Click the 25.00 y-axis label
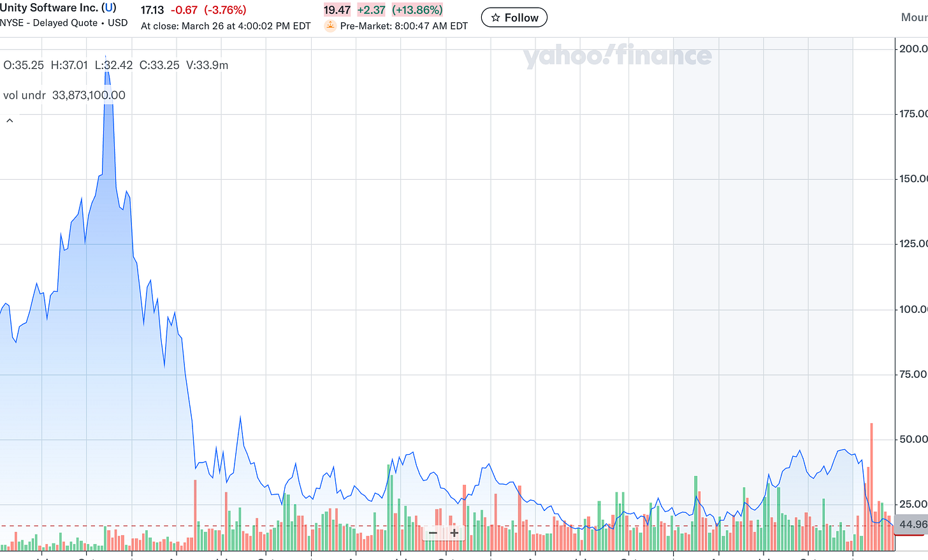This screenshot has width=928, height=560. pyautogui.click(x=913, y=504)
